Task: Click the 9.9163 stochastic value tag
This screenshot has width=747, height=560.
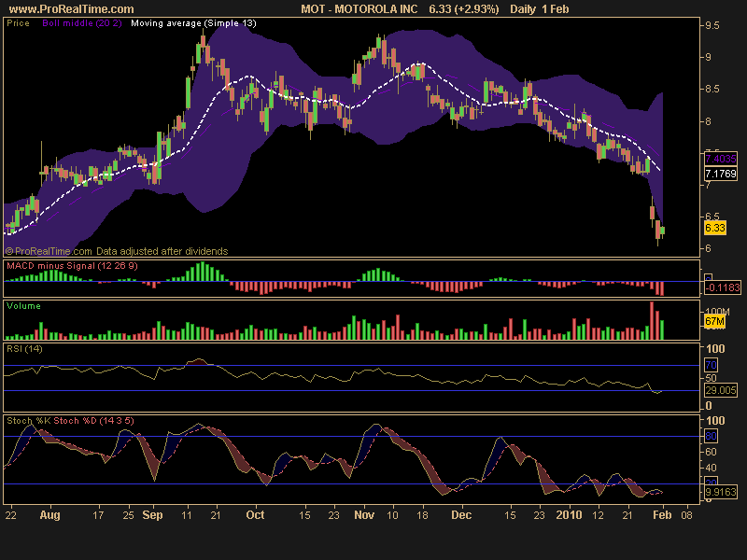Action: 720,492
